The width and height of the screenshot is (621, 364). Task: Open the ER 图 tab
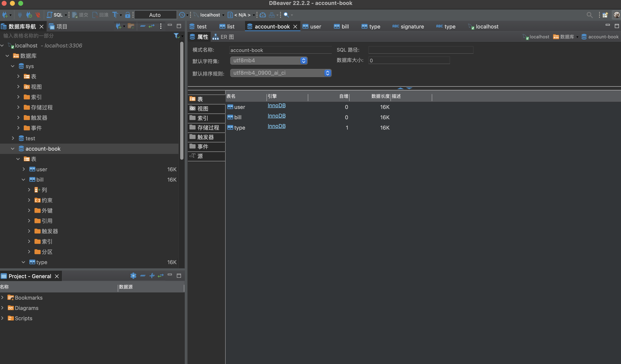click(x=223, y=37)
